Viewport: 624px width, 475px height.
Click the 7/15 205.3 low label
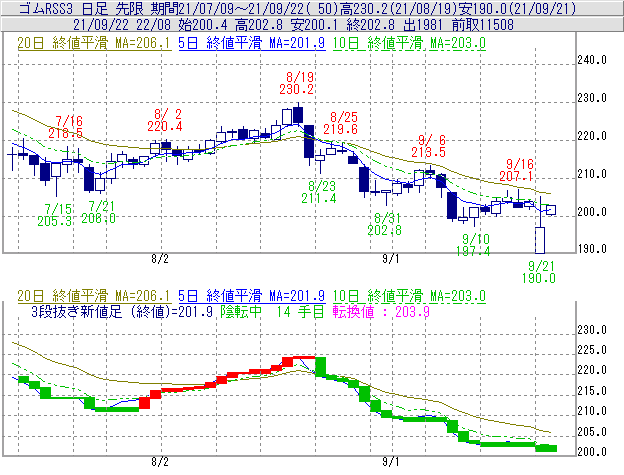(55, 215)
